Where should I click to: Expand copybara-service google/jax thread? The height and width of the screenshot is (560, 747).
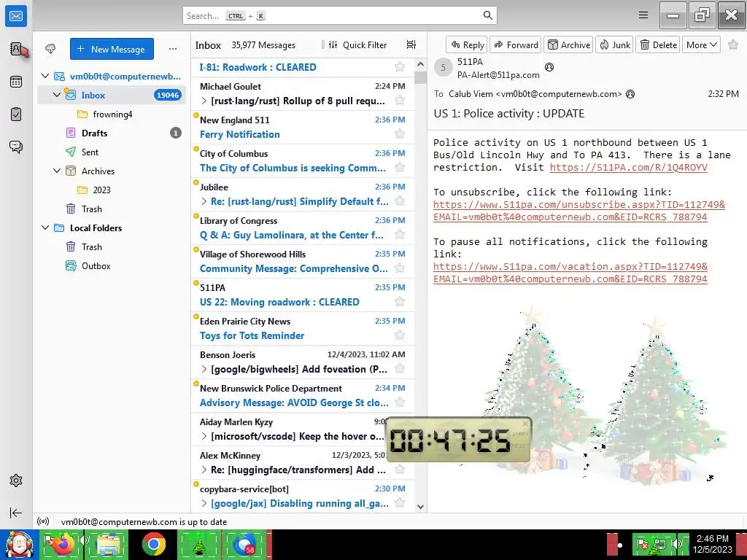(x=204, y=503)
